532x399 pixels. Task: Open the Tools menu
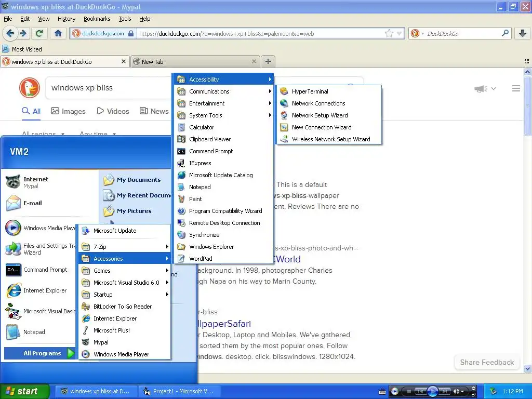click(x=125, y=19)
